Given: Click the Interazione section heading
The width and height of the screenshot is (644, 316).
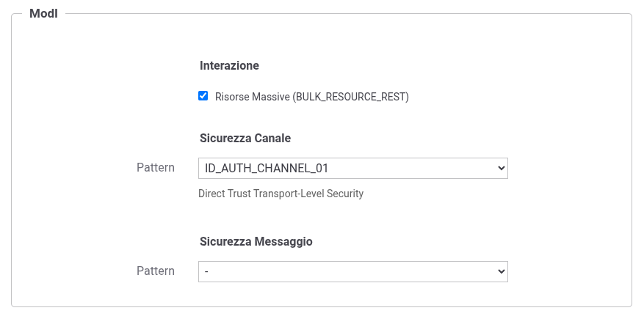Looking at the screenshot, I should tap(229, 66).
